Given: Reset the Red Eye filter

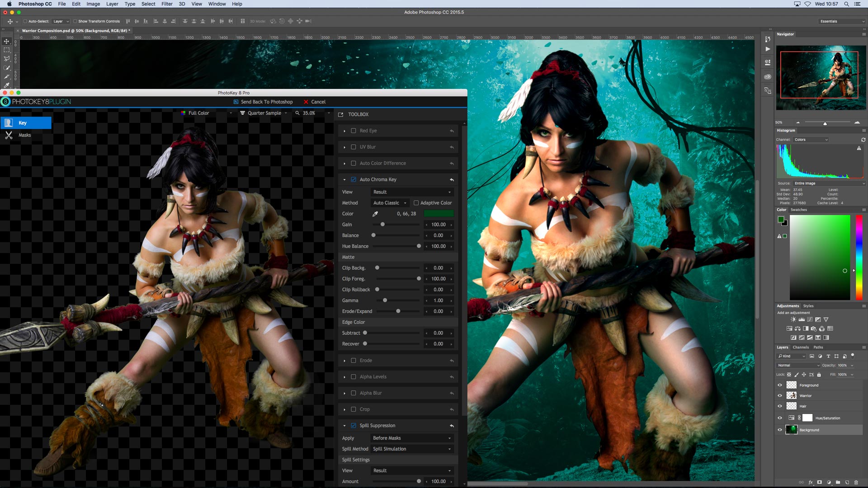Looking at the screenshot, I should 452,131.
